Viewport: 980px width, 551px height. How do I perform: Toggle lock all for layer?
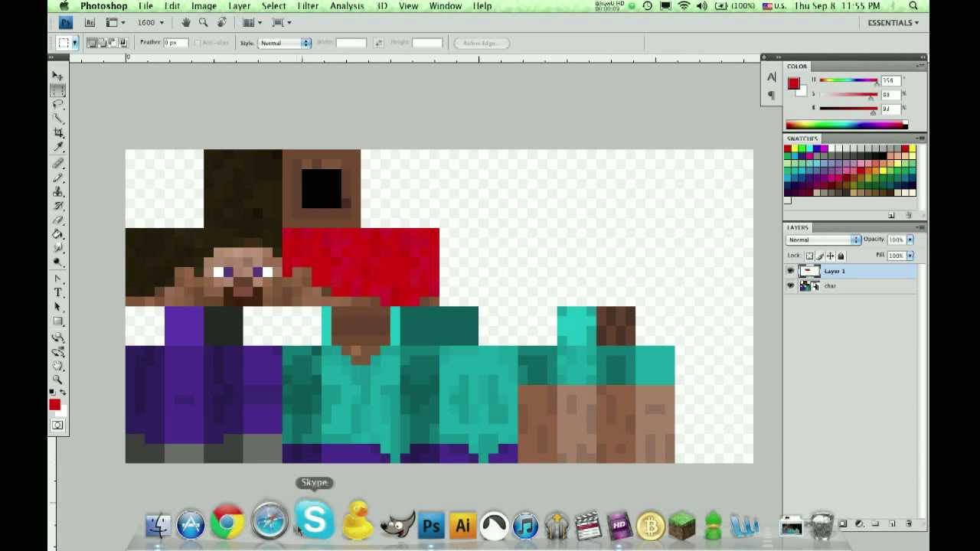point(841,256)
